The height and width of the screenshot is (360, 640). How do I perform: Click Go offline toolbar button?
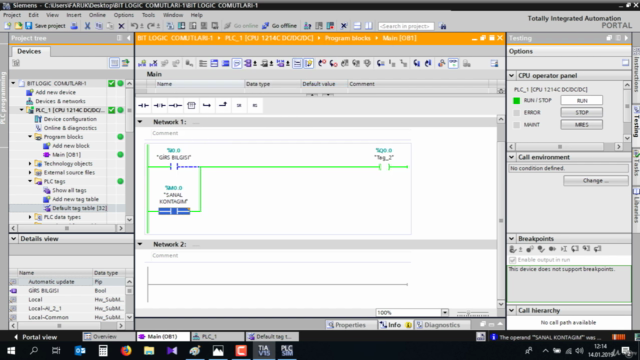point(280,26)
